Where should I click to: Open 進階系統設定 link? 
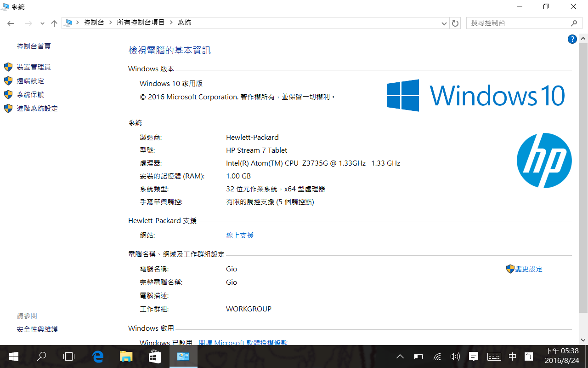[x=37, y=109]
